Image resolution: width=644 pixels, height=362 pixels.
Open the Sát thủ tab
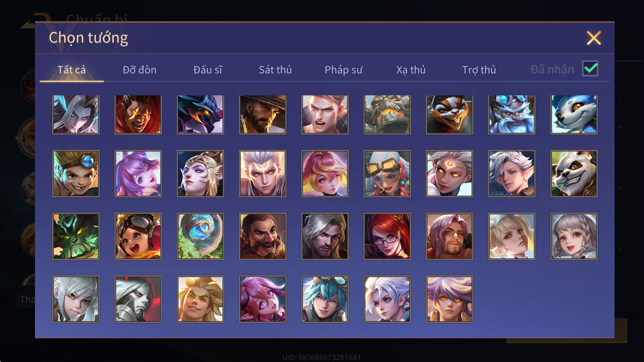click(275, 70)
